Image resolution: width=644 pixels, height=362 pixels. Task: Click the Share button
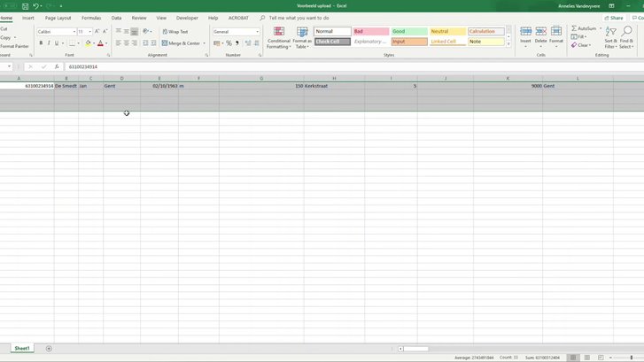(613, 18)
